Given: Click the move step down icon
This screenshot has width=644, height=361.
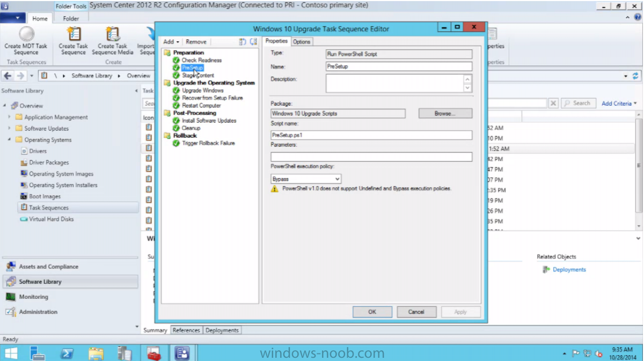Looking at the screenshot, I should [x=253, y=41].
